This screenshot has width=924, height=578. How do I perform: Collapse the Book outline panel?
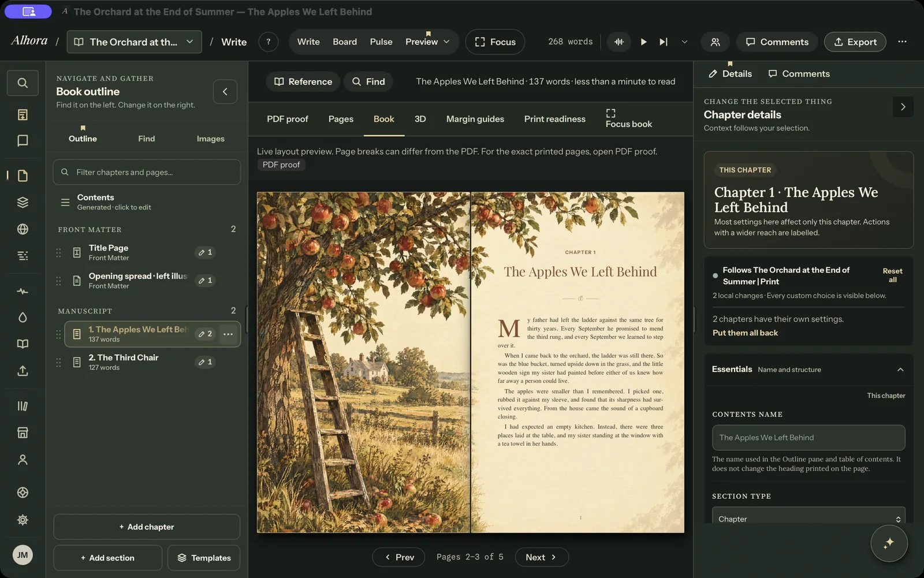pyautogui.click(x=225, y=92)
